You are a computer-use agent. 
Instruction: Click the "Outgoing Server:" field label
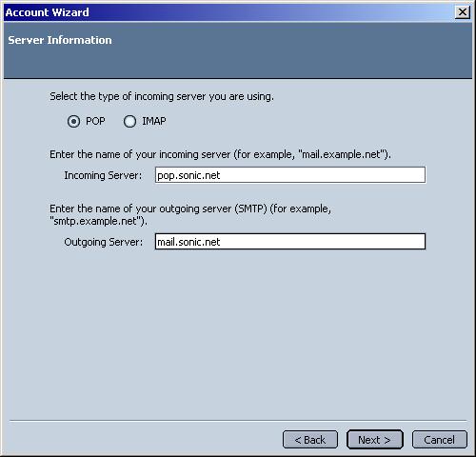(x=104, y=242)
